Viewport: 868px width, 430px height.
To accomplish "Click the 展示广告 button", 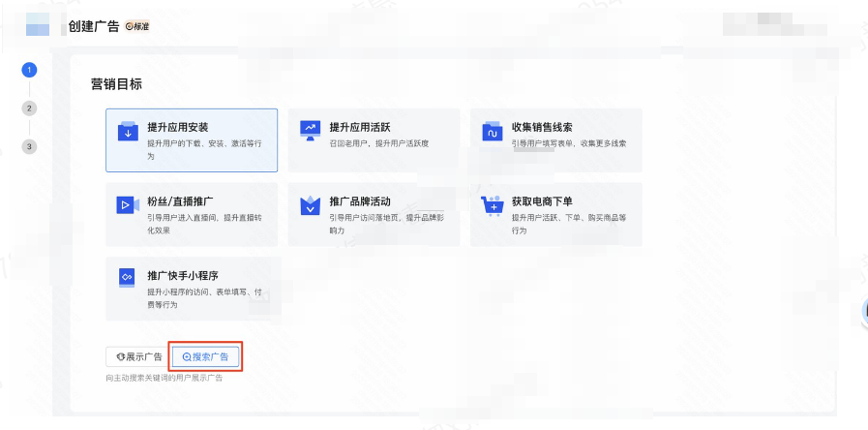I will tap(138, 356).
